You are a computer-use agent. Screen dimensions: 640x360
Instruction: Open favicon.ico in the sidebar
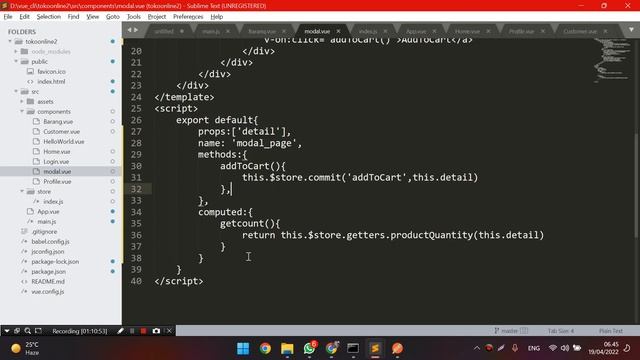coord(51,71)
